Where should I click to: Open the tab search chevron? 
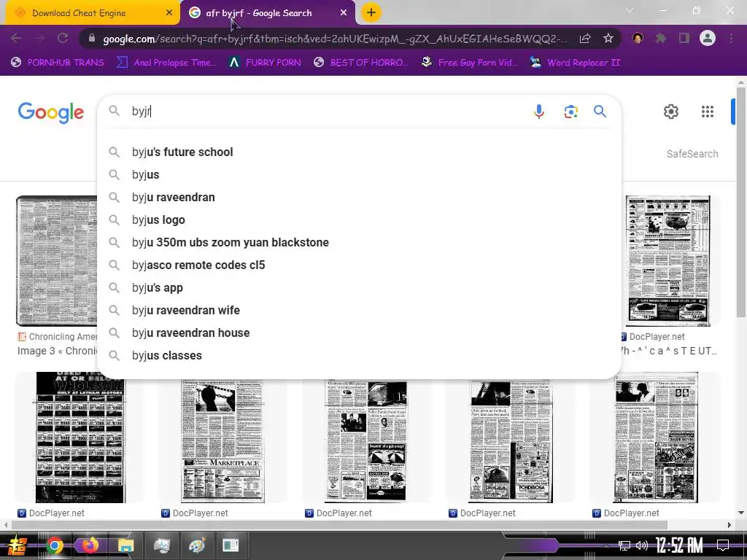click(x=630, y=10)
